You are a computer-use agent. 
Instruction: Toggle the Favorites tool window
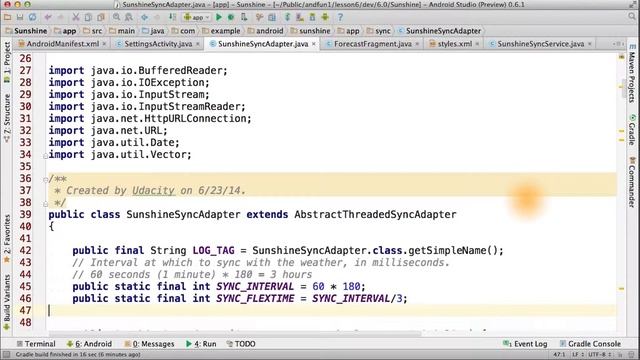point(7,238)
